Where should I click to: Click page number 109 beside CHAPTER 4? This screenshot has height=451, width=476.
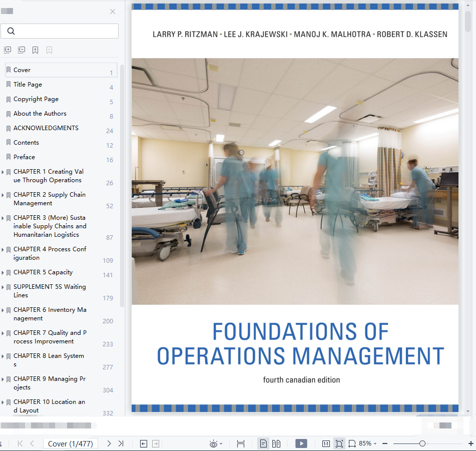coord(108,261)
